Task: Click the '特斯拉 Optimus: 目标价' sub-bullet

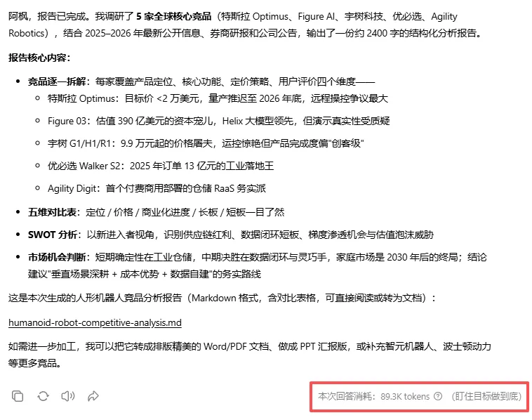Action: [218, 98]
